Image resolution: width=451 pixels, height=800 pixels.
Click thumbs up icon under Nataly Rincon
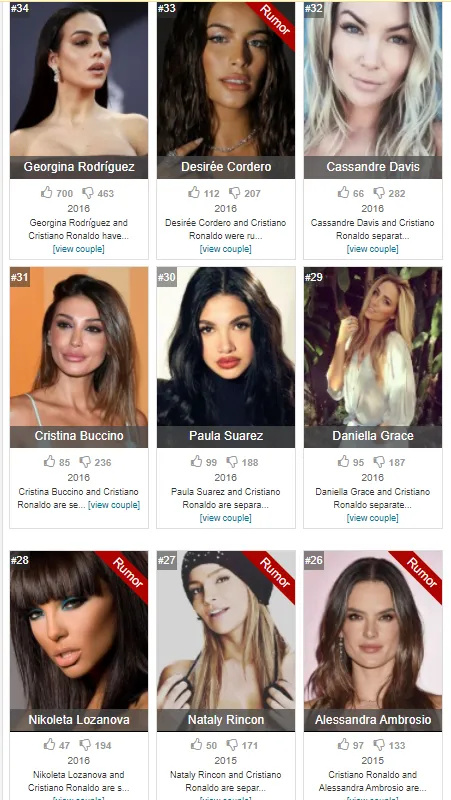click(196, 745)
